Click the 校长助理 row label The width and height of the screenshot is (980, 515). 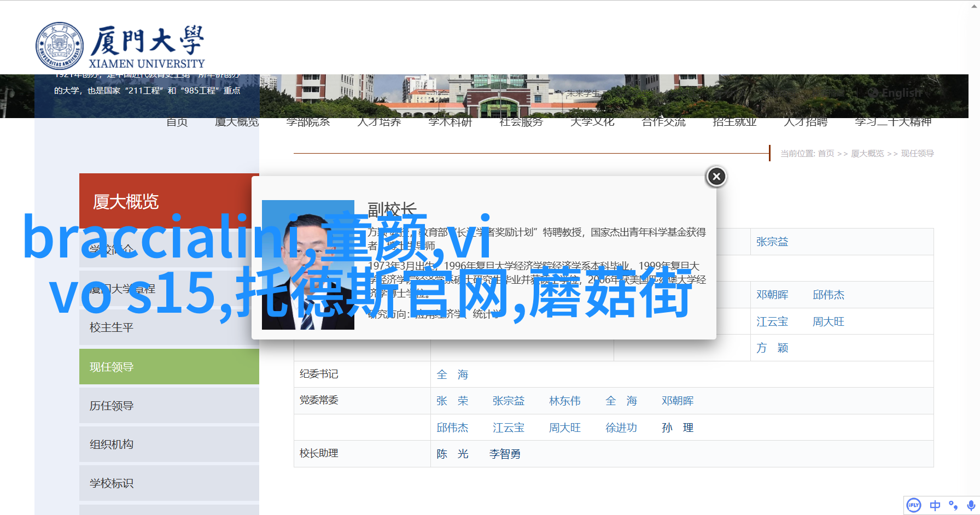[x=319, y=453]
